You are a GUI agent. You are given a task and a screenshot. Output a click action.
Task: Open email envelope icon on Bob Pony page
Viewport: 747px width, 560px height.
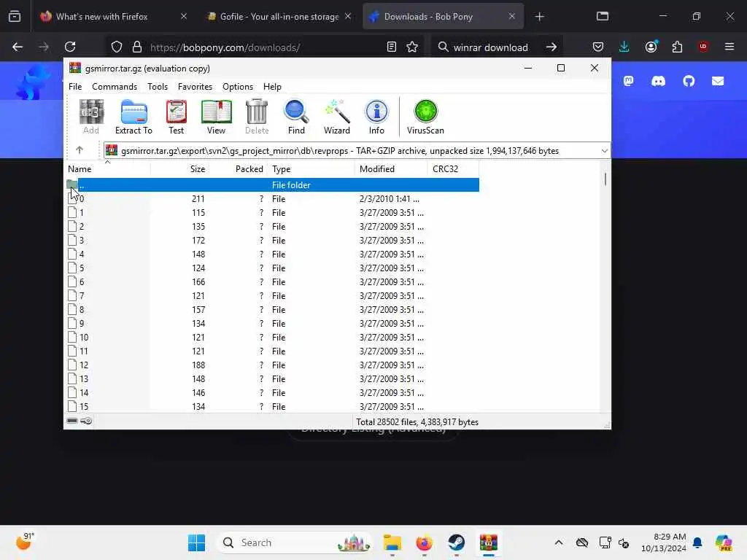tap(718, 81)
